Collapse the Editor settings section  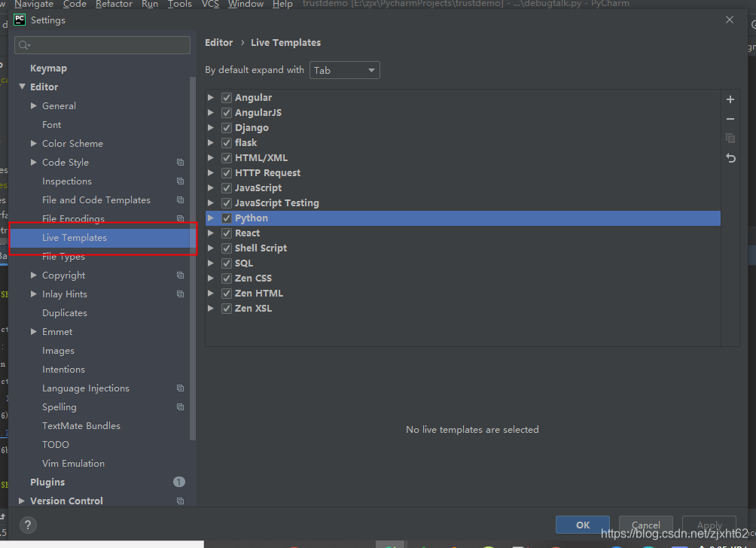point(23,87)
